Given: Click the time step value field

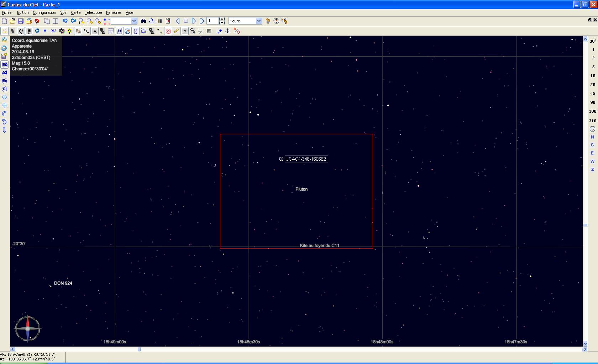Looking at the screenshot, I should [213, 21].
